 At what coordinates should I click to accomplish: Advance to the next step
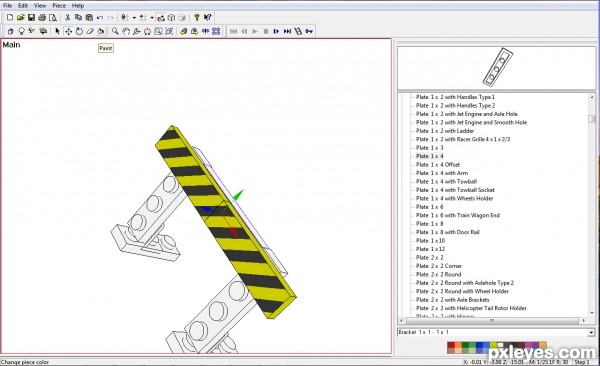pos(276,31)
